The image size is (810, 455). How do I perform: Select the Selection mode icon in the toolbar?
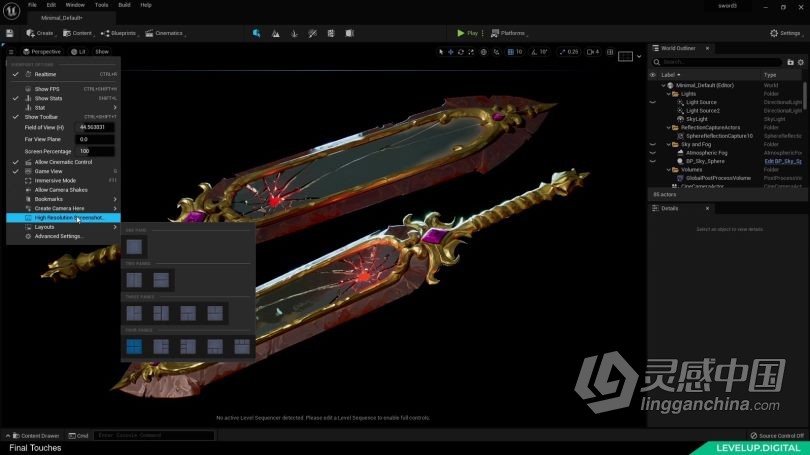point(257,33)
